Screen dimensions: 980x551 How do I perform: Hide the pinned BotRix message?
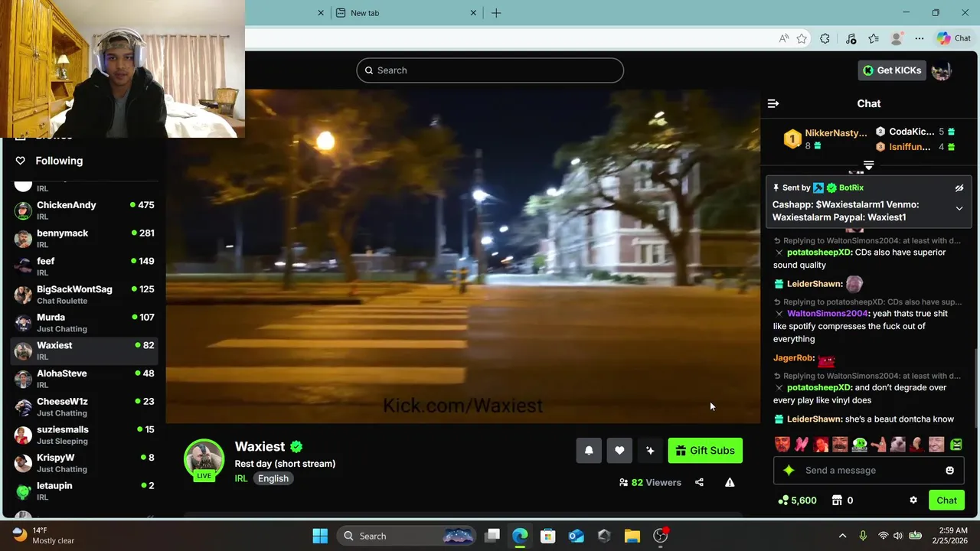[959, 187]
